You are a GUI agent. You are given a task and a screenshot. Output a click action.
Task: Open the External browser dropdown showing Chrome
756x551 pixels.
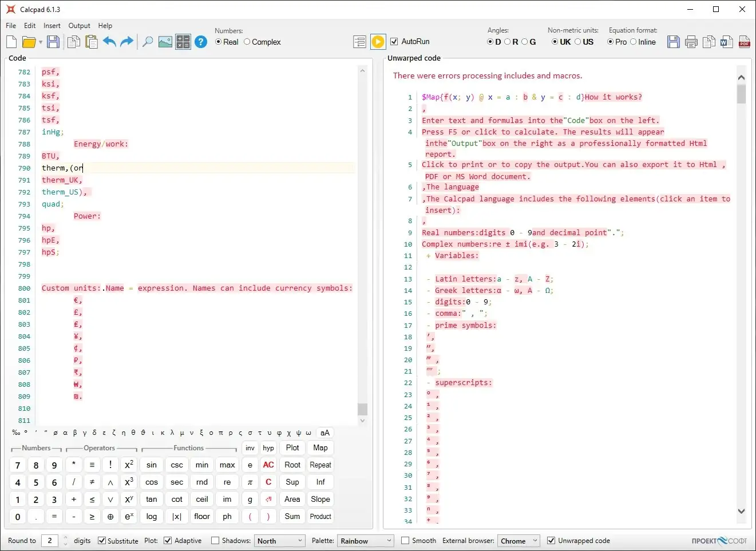tap(518, 541)
